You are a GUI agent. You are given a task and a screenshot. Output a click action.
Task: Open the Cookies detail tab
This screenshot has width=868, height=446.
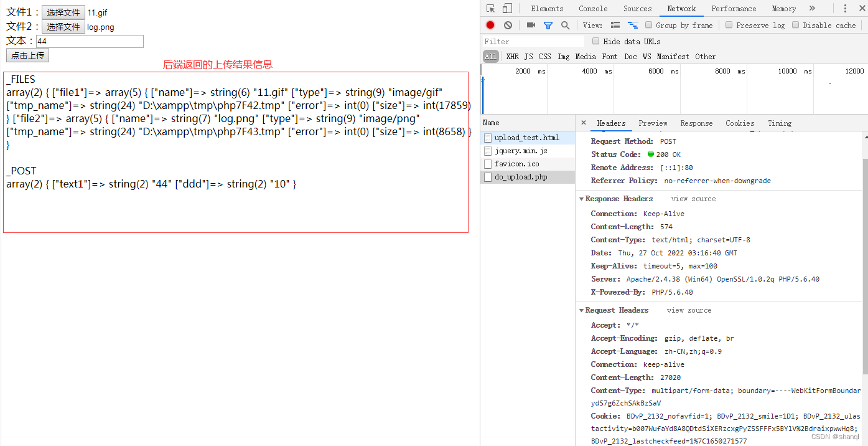point(740,123)
